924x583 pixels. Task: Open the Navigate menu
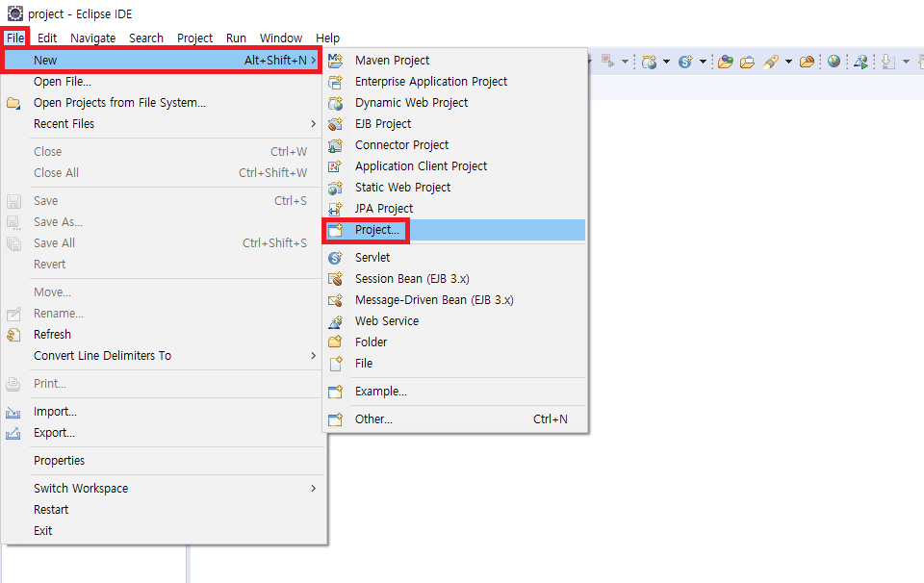coord(93,38)
